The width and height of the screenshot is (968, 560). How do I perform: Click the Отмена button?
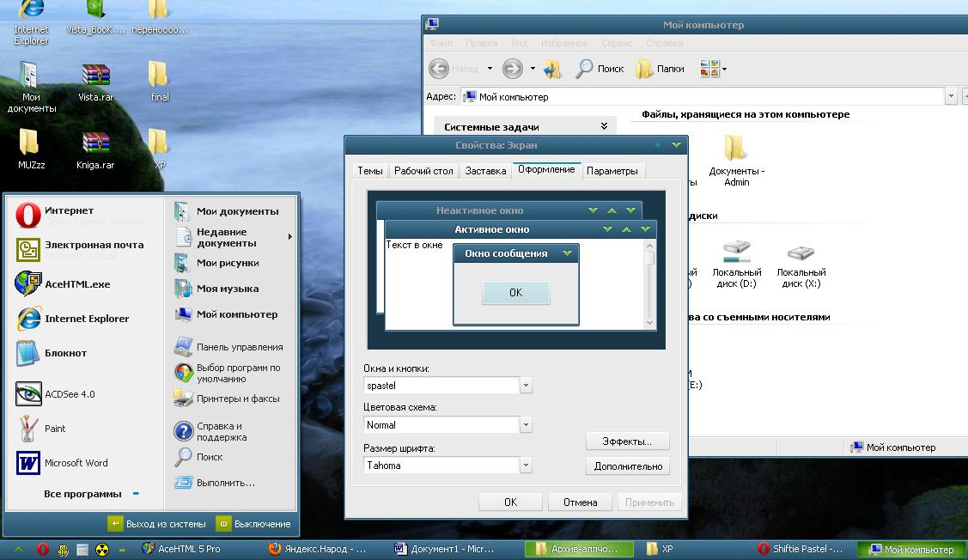click(x=580, y=502)
